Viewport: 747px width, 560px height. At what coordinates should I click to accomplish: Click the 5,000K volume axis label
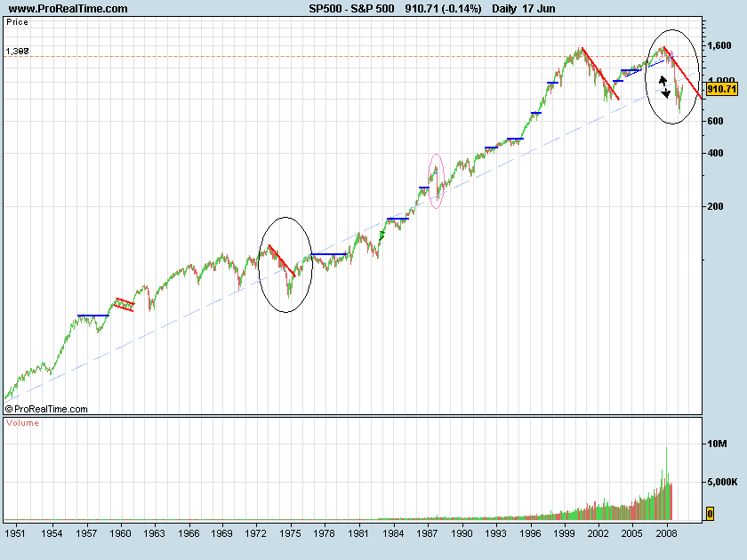tap(722, 482)
